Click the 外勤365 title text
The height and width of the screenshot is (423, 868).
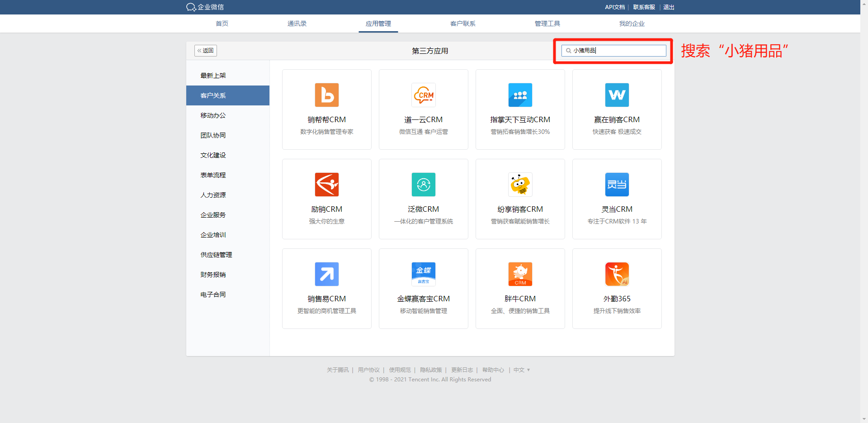pyautogui.click(x=617, y=299)
